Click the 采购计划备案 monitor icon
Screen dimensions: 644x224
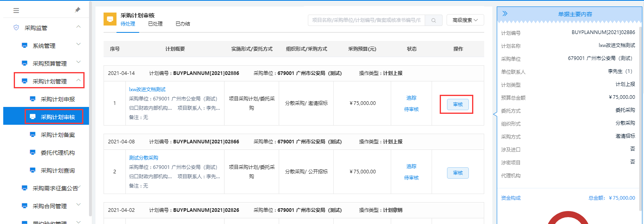pyautogui.click(x=33, y=135)
